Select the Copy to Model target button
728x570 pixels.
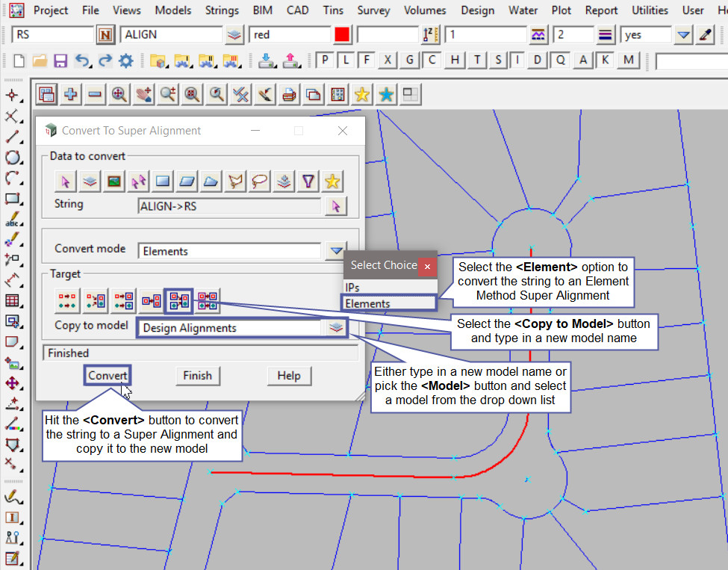point(179,301)
